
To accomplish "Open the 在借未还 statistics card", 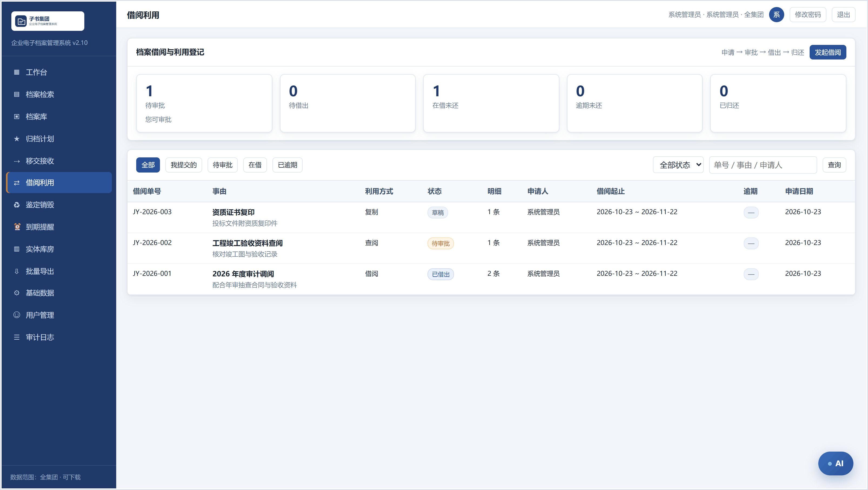I will pyautogui.click(x=491, y=103).
